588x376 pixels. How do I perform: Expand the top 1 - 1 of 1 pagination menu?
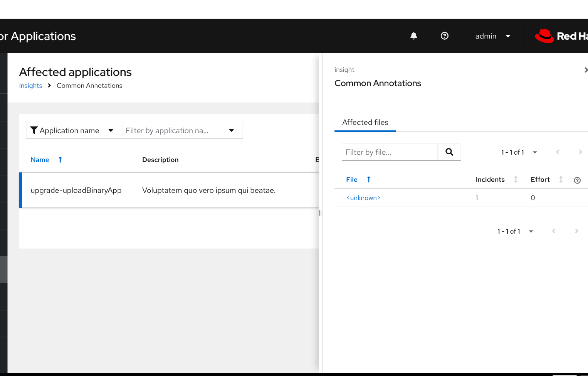(x=519, y=152)
